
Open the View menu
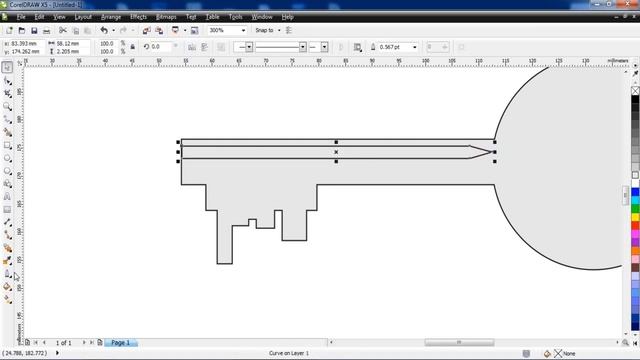59,17
